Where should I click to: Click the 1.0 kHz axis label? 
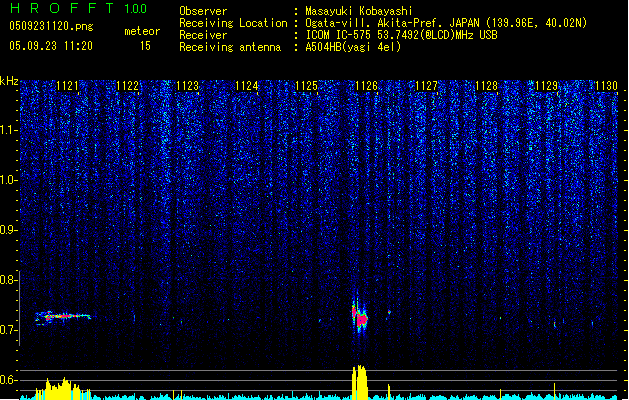click(8, 180)
